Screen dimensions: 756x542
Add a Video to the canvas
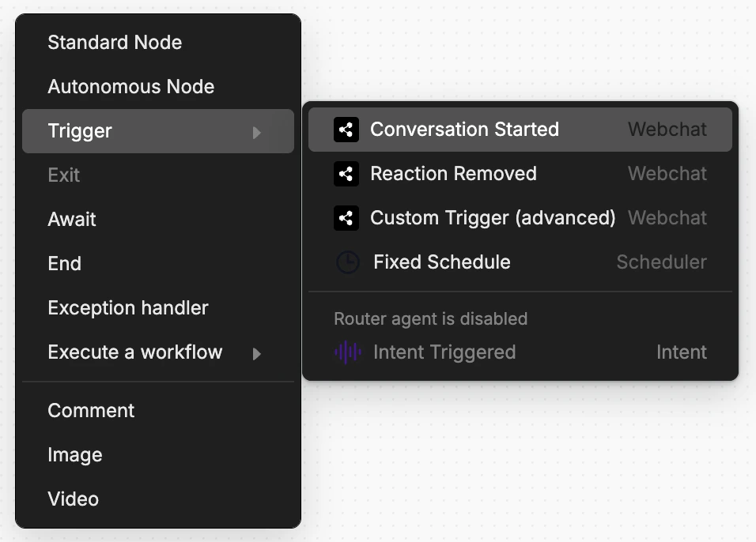[x=158, y=499]
